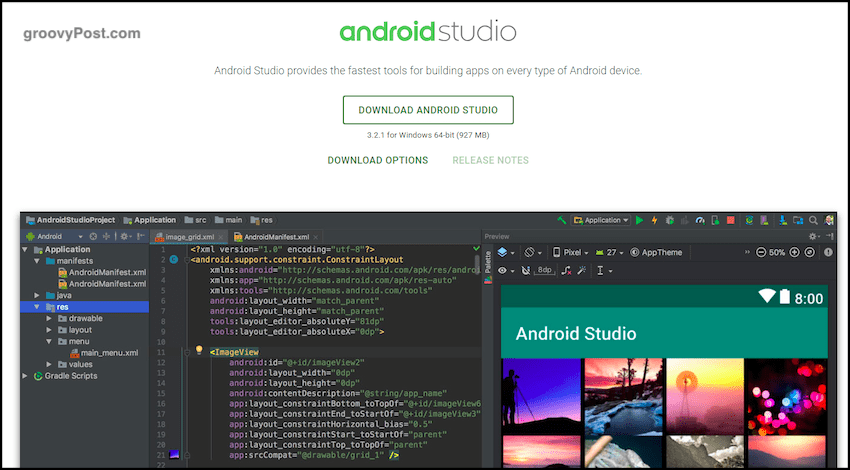Open the Android Profiler gauge icon
The image size is (850, 470).
[700, 220]
